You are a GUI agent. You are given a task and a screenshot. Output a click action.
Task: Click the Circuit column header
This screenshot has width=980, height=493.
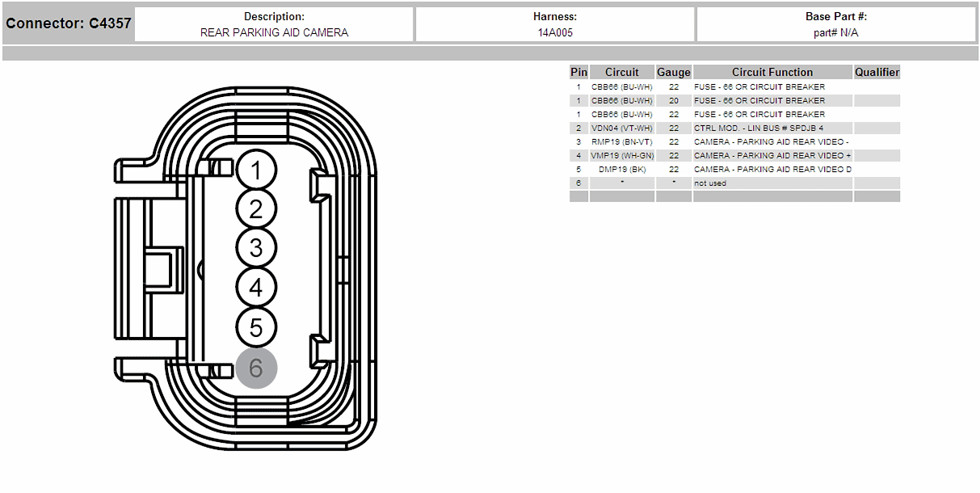click(x=622, y=72)
